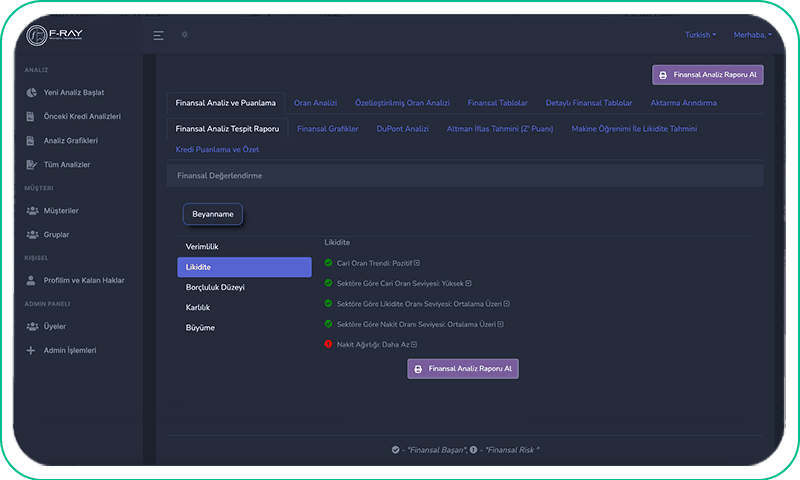Click the Admin İşlemleri plus icon
800x480 pixels.
pos(31,351)
